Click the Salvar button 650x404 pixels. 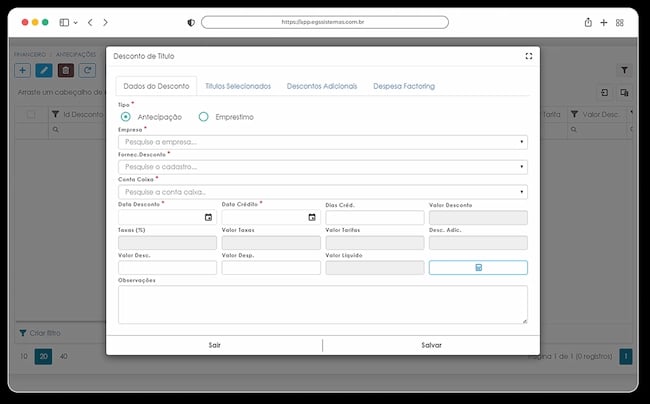(x=431, y=345)
